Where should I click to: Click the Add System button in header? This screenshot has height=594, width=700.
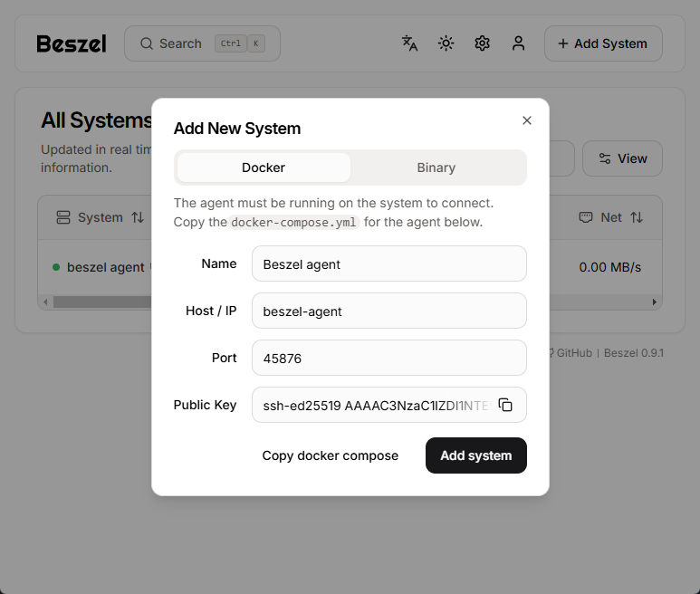pos(603,43)
